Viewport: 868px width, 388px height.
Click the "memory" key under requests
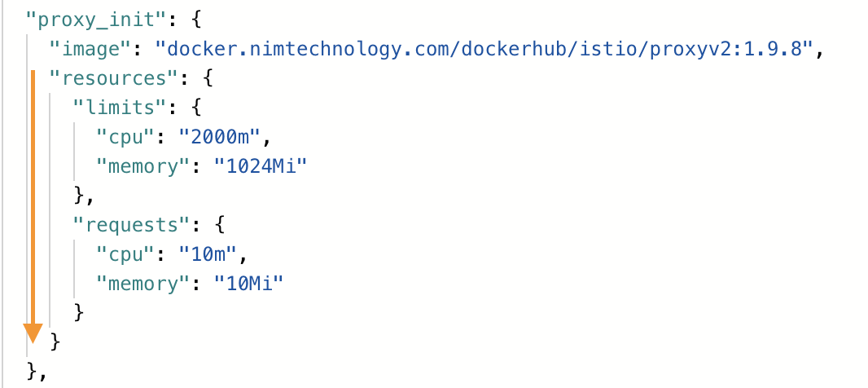click(x=143, y=284)
